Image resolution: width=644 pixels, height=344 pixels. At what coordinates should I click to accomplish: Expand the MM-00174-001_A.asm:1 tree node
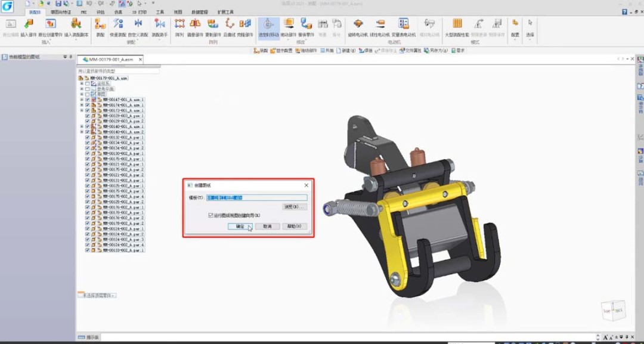pyautogui.click(x=82, y=105)
